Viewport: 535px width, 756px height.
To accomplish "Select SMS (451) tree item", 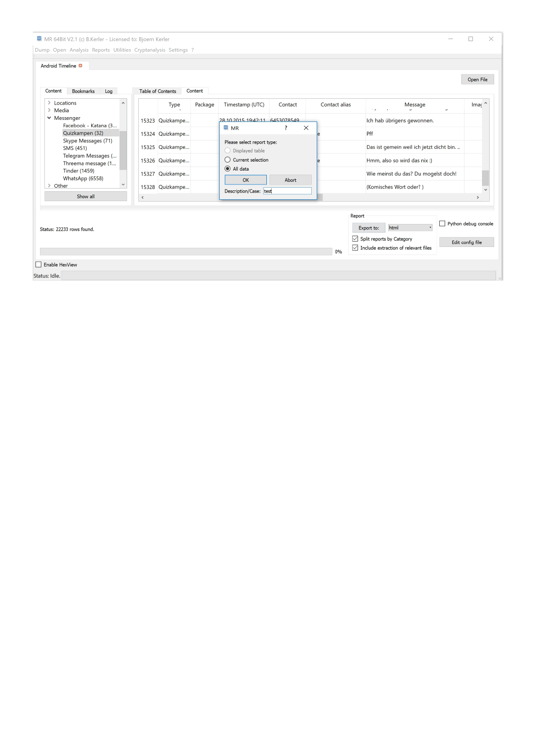I will 75,148.
